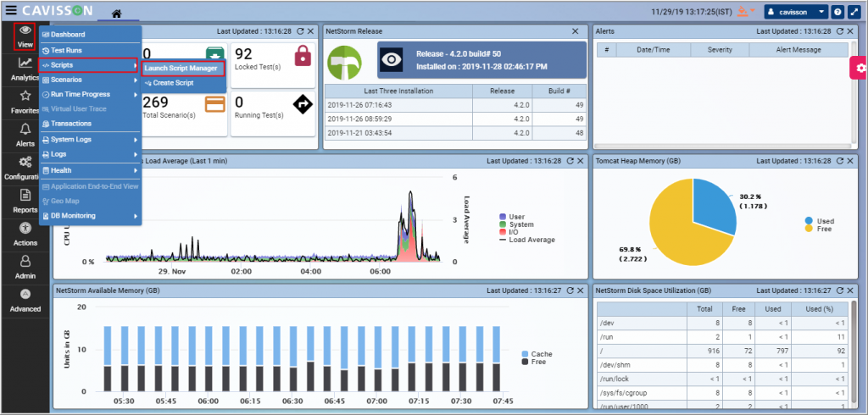Viewport: 868px width, 415px height.
Task: Sort alerts by the Severity column
Action: coord(720,50)
